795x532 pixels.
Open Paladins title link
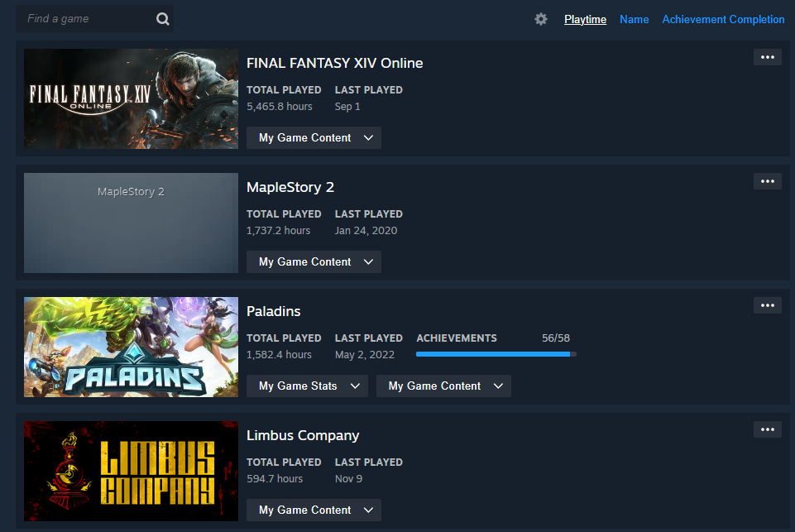[273, 311]
